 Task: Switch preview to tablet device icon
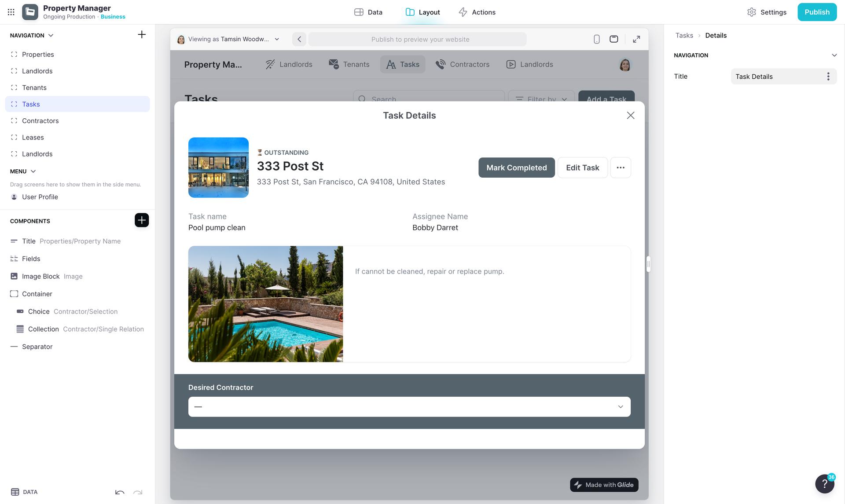click(x=614, y=39)
